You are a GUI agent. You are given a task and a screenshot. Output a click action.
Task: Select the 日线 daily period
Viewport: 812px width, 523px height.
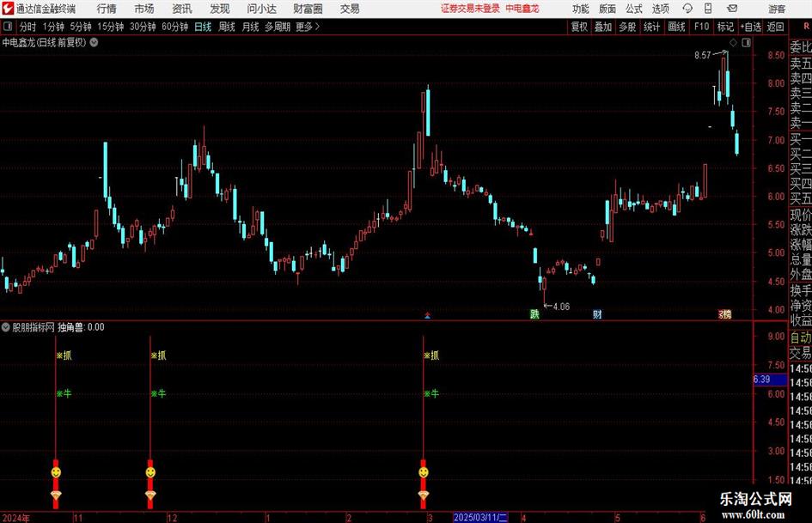click(x=203, y=27)
